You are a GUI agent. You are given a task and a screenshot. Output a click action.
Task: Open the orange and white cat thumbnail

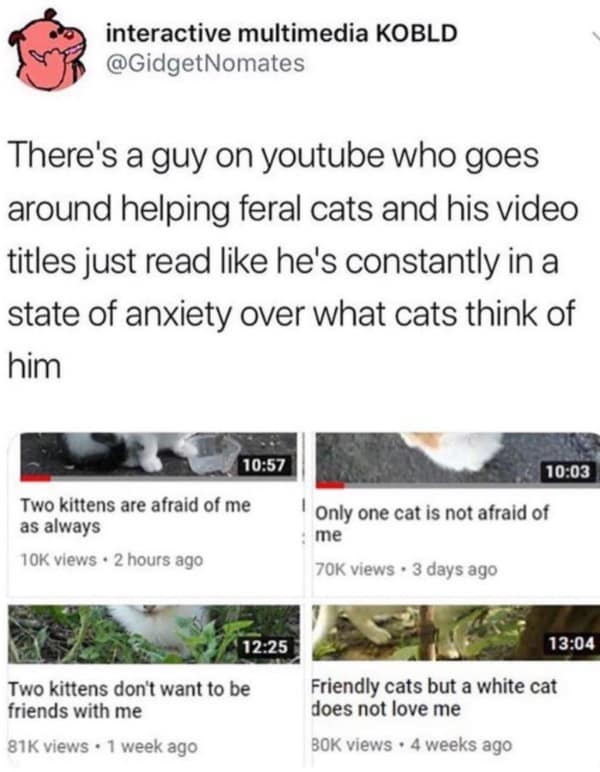click(x=457, y=460)
